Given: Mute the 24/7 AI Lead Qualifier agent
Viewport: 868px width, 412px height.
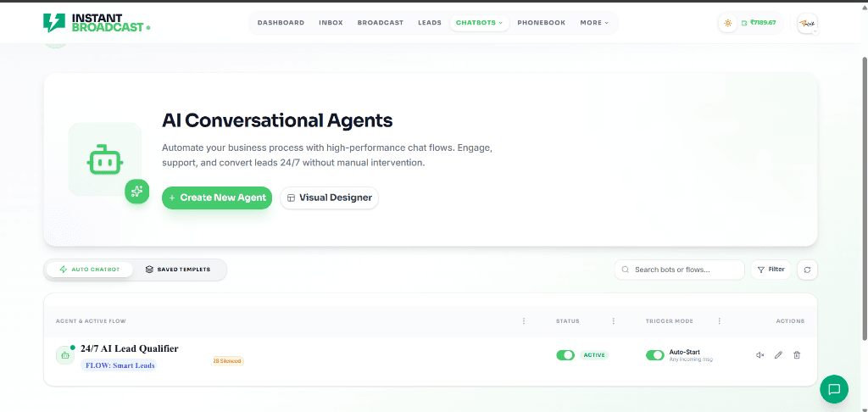Looking at the screenshot, I should pyautogui.click(x=760, y=355).
